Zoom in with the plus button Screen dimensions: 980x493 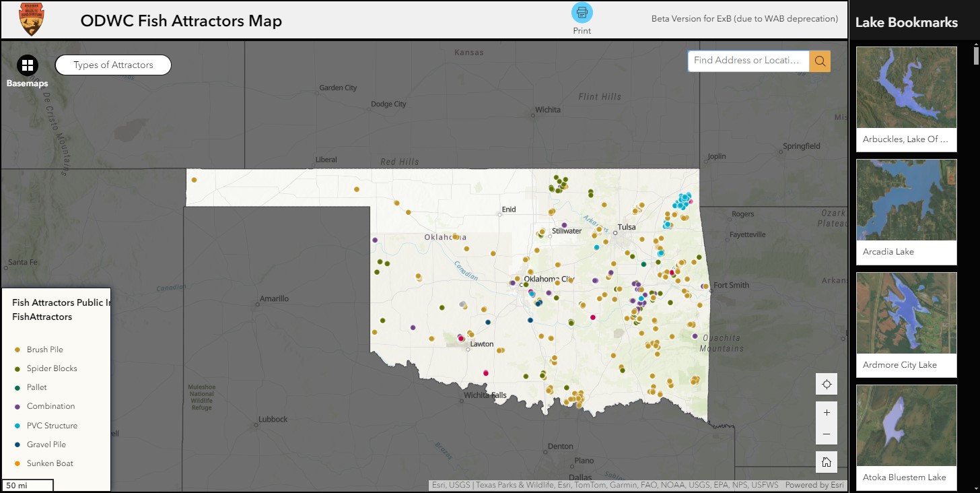tap(827, 413)
